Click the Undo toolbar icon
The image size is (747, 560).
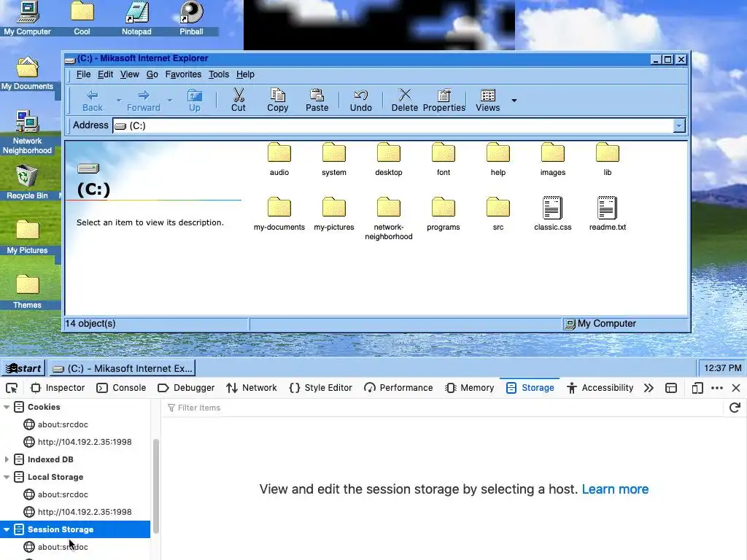(x=361, y=96)
